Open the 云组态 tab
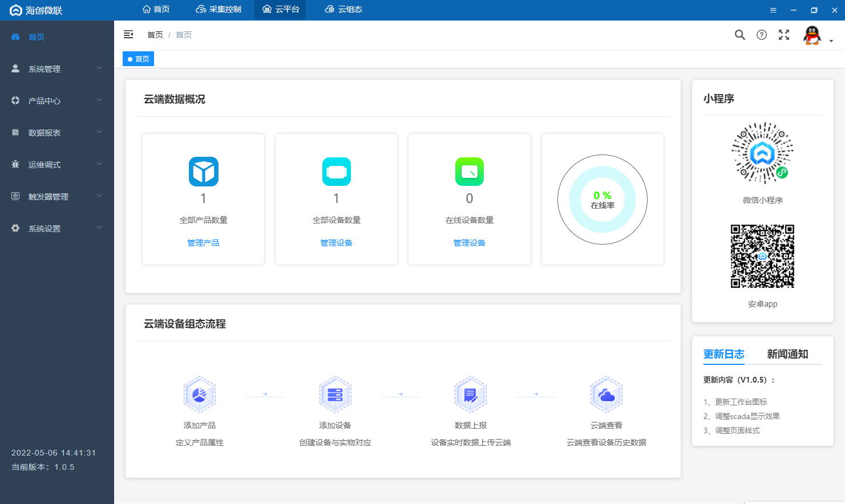This screenshot has width=845, height=504. [343, 9]
